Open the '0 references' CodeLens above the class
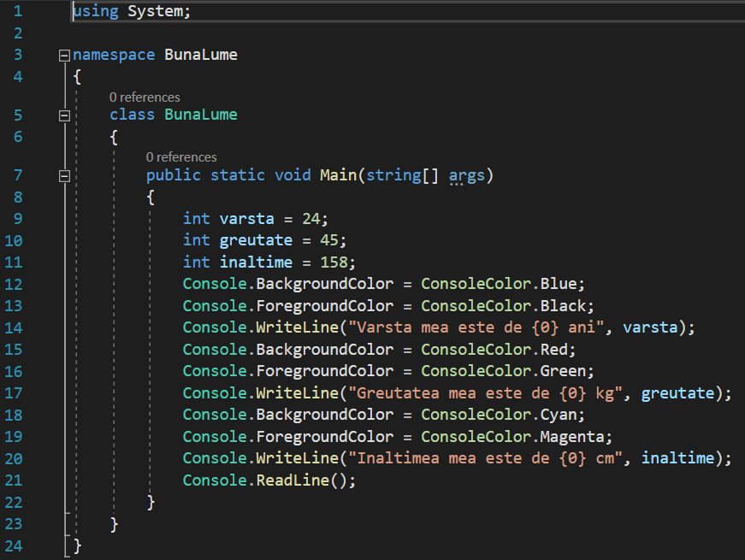745x560 pixels. pyautogui.click(x=145, y=97)
